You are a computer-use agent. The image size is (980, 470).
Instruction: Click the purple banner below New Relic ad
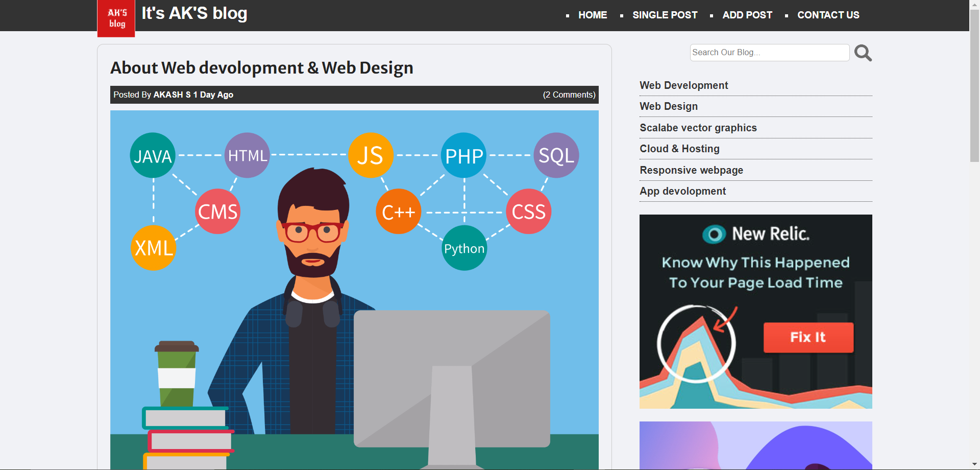pos(755,445)
